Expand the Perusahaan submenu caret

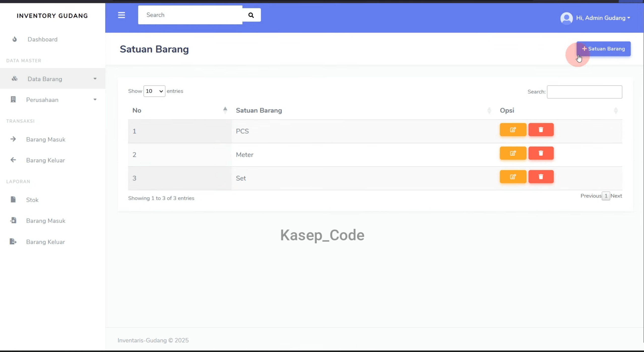coord(95,100)
